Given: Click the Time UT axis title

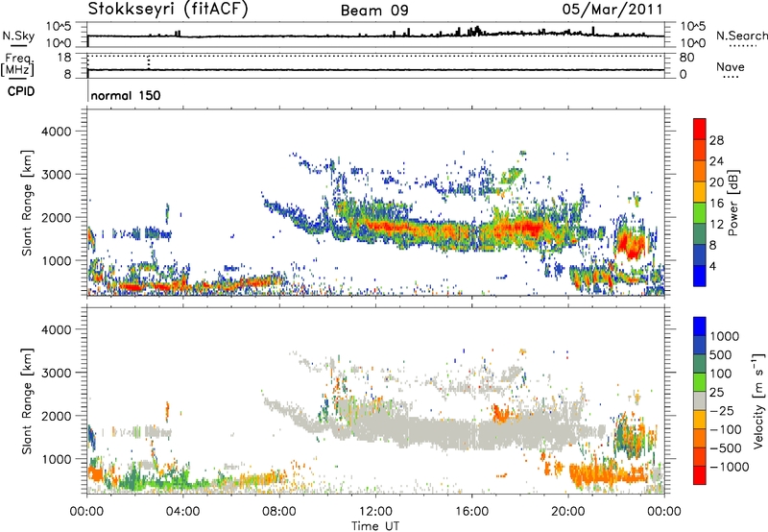Looking at the screenshot, I should coord(375,526).
